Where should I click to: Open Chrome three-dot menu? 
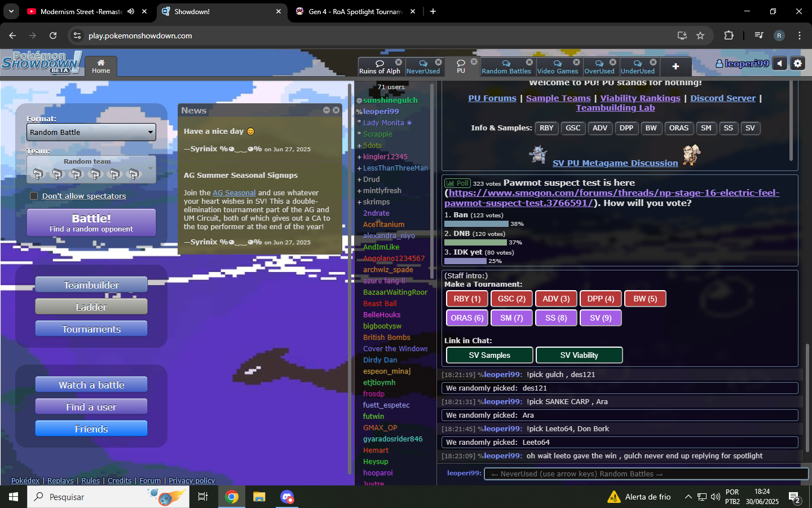click(x=800, y=36)
